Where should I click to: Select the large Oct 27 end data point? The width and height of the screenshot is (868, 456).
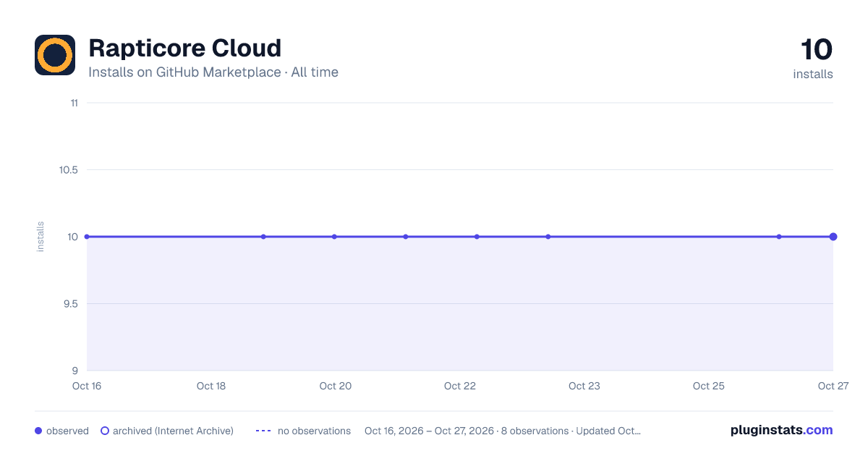833,237
